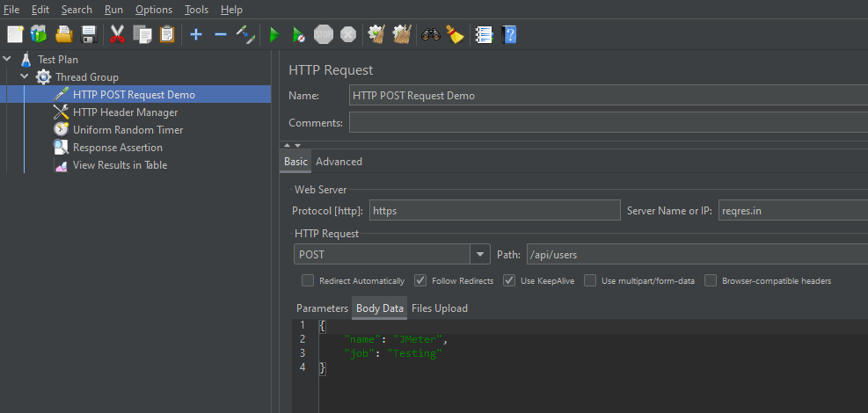Click the Clear All brooms icon
The height and width of the screenshot is (413, 868).
[402, 34]
